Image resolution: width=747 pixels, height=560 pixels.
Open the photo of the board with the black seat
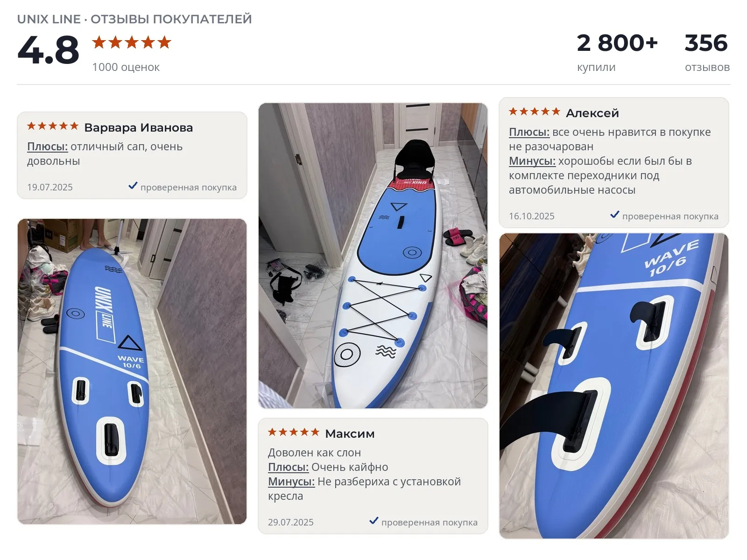coord(373,256)
